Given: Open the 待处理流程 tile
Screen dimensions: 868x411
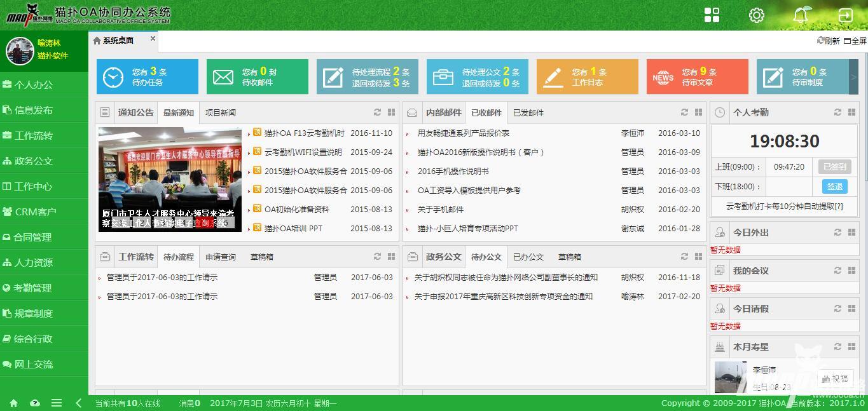Looking at the screenshot, I should pyautogui.click(x=368, y=77).
